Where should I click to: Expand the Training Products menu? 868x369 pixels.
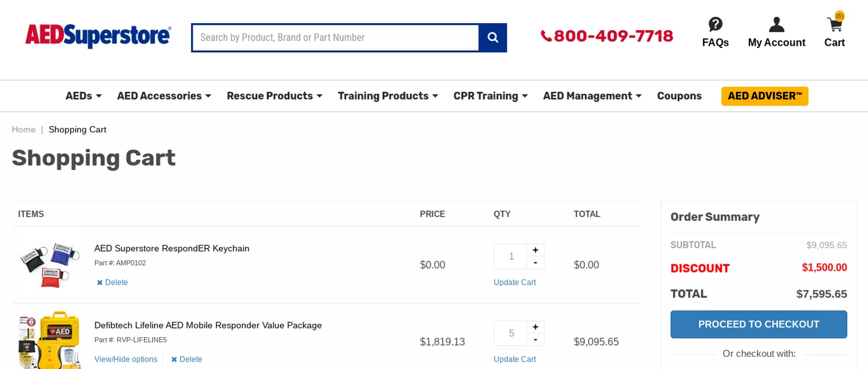[x=388, y=96]
